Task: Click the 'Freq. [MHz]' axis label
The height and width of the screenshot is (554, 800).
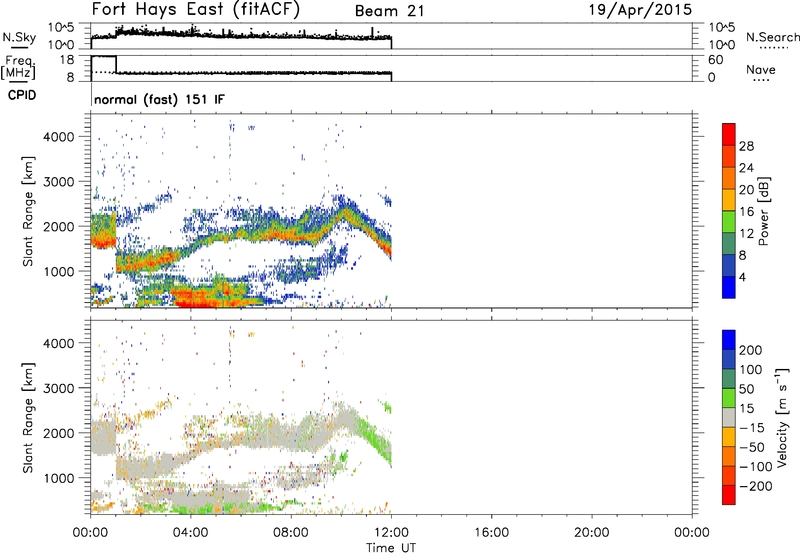Action: point(18,67)
